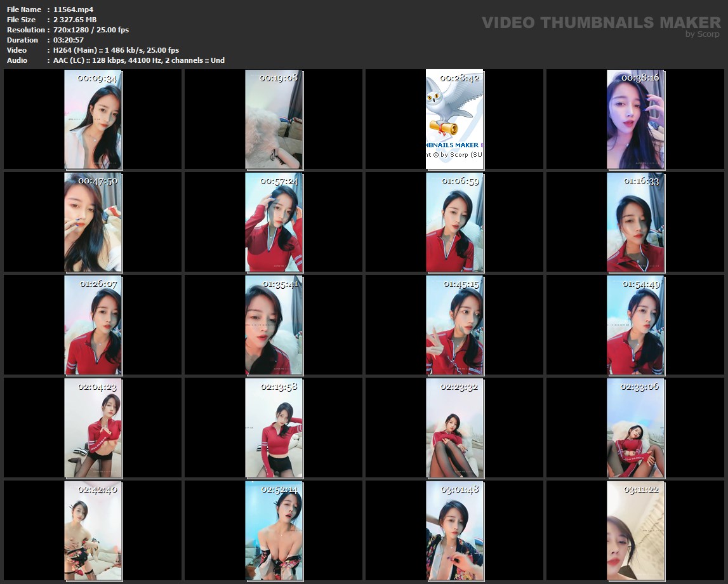
Task: Open the thumbnail marked 01:35:41
Action: pos(274,325)
